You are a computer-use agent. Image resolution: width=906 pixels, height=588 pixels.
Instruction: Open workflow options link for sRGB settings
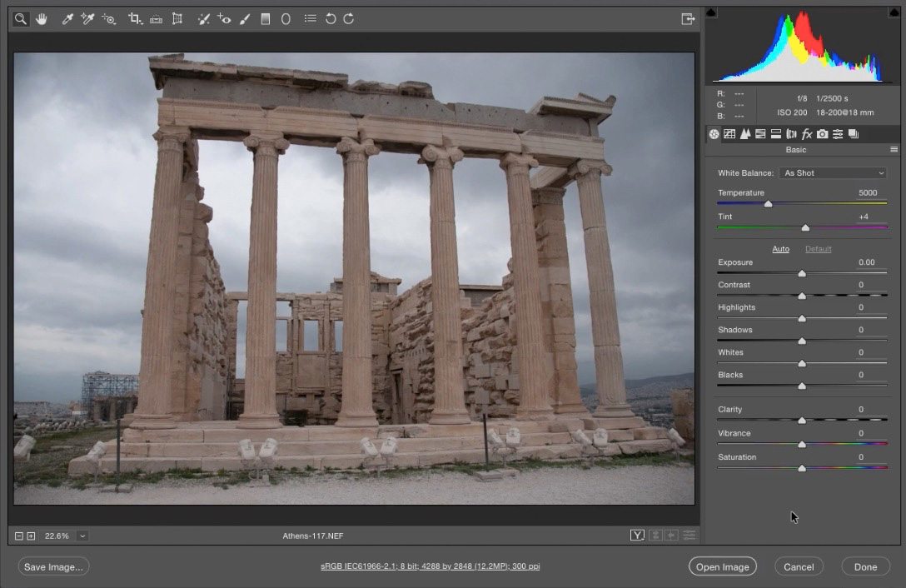pyautogui.click(x=430, y=566)
